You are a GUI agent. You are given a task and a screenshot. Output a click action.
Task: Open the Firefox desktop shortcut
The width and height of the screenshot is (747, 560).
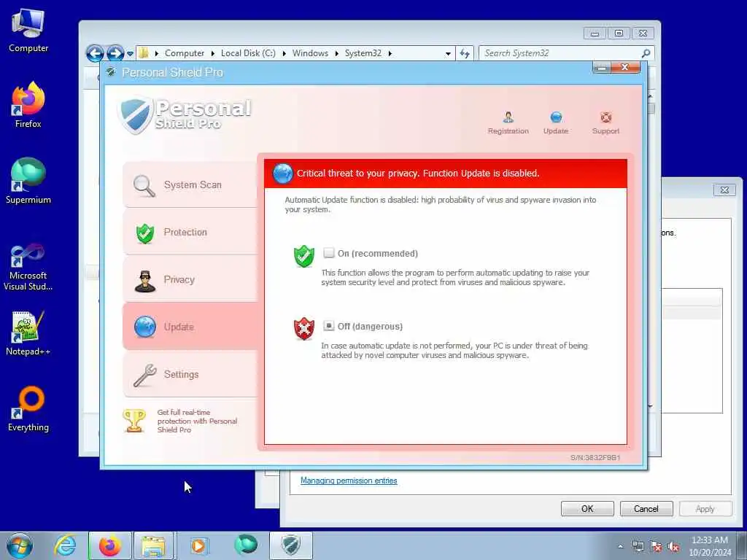click(x=28, y=105)
